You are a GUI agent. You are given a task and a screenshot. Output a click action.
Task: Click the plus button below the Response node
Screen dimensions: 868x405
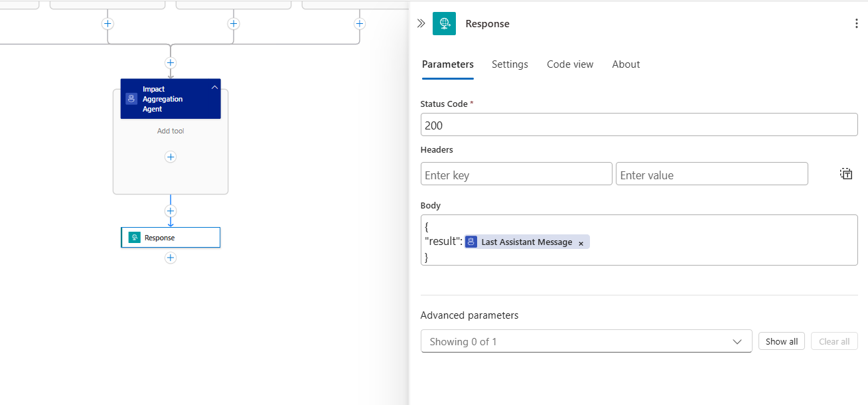(171, 258)
